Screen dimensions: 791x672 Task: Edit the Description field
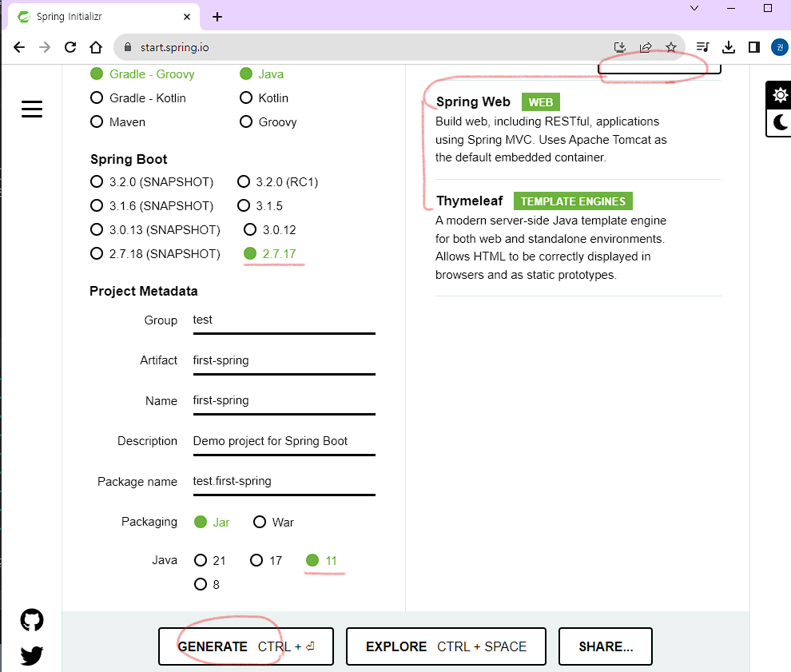point(284,441)
